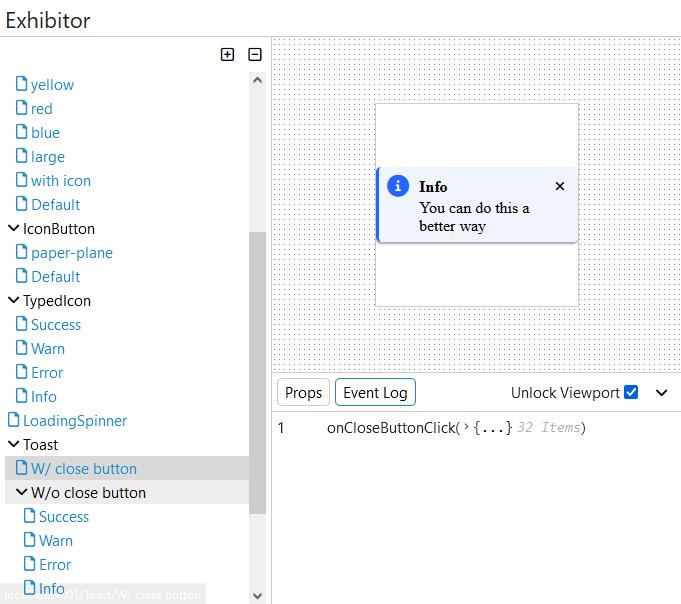Click the file icon next to paper-plane
Image resolution: width=681 pixels, height=604 pixels.
tap(21, 251)
